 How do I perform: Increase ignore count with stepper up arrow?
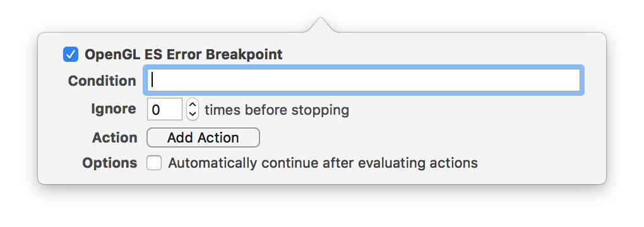[x=192, y=104]
